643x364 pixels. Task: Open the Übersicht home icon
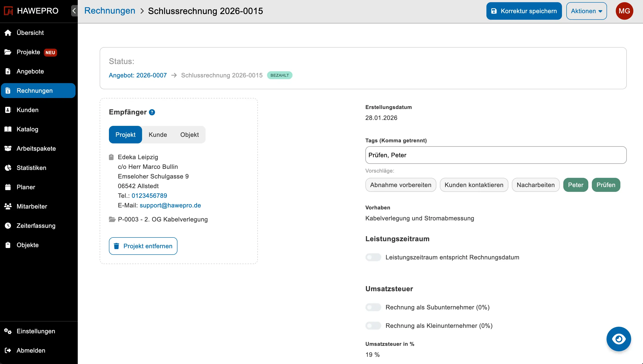(x=8, y=32)
